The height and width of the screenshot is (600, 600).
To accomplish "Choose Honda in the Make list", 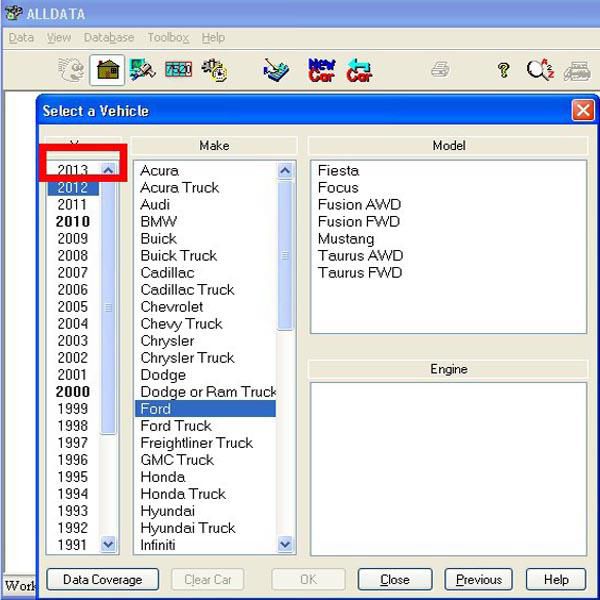I will click(x=161, y=477).
